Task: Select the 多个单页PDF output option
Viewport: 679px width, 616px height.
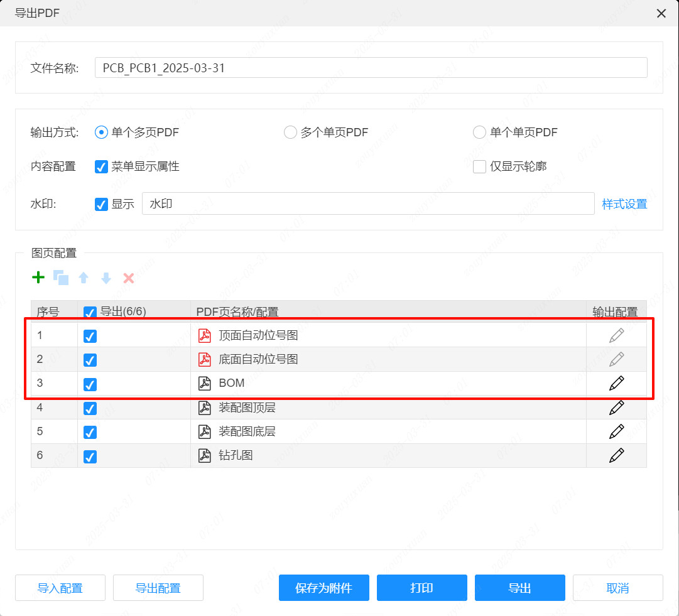Action: click(x=290, y=132)
